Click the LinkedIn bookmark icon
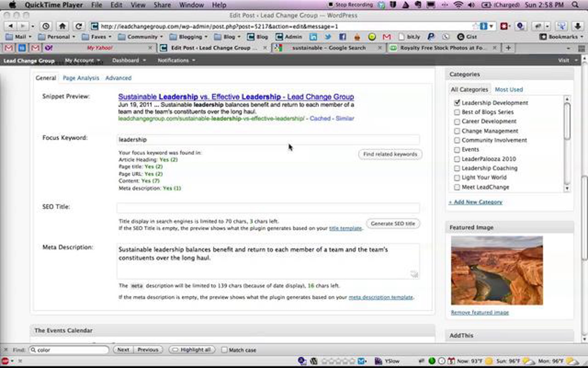 tap(313, 37)
